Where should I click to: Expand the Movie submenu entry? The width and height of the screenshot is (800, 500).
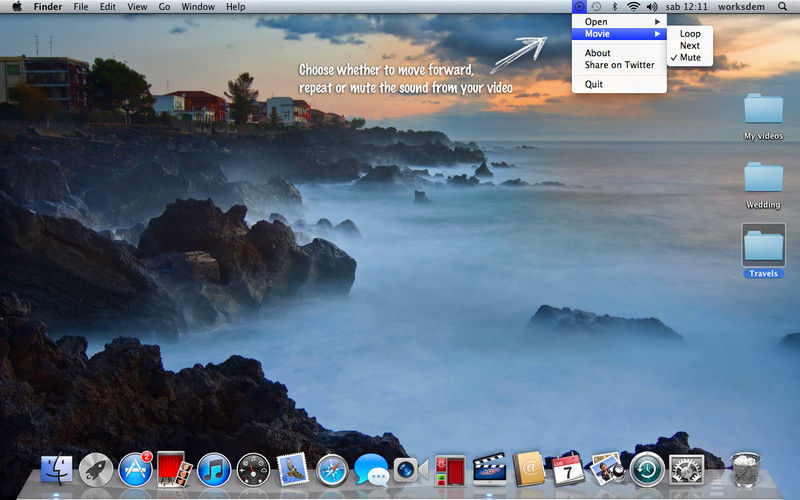619,34
